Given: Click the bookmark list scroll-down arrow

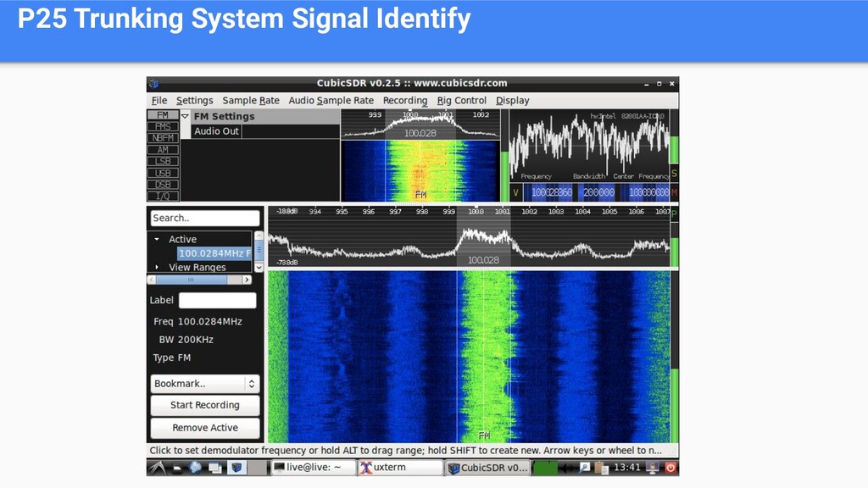Looking at the screenshot, I should point(259,267).
